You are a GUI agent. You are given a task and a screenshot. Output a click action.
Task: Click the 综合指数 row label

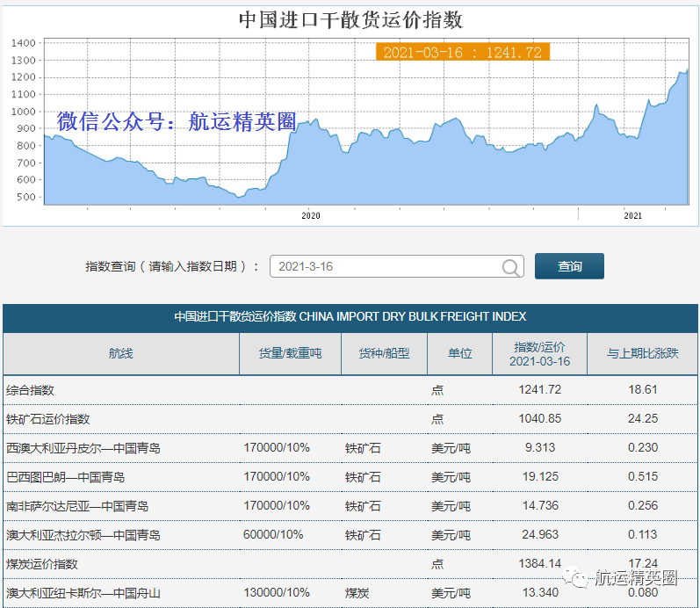click(x=30, y=390)
